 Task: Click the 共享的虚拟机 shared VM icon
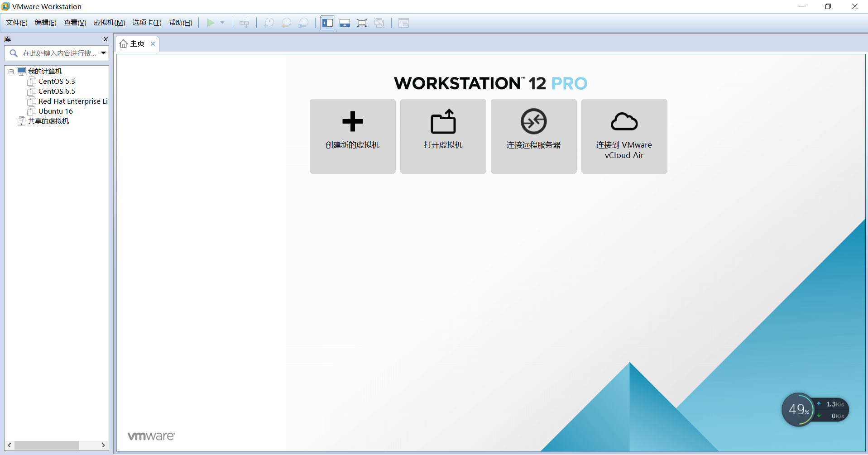point(21,121)
